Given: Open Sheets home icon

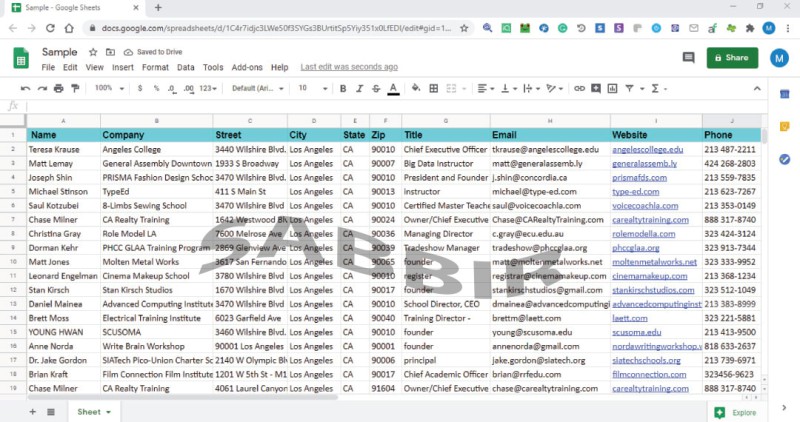Looking at the screenshot, I should pos(21,58).
